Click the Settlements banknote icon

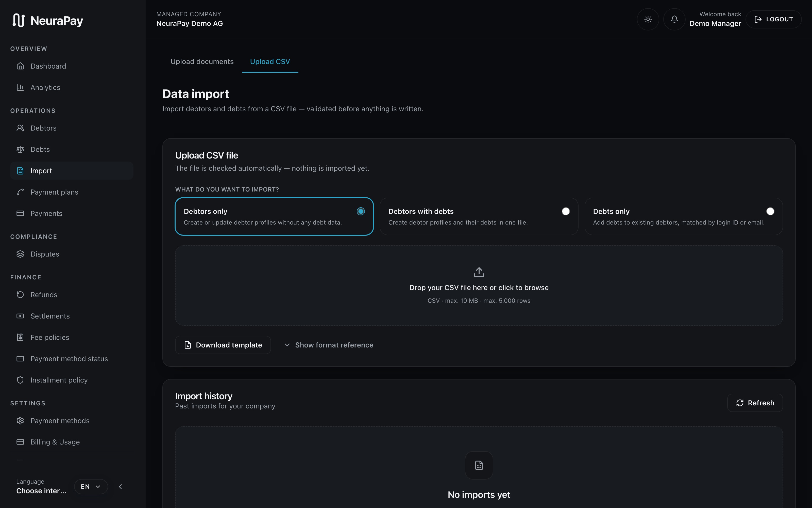pos(20,316)
